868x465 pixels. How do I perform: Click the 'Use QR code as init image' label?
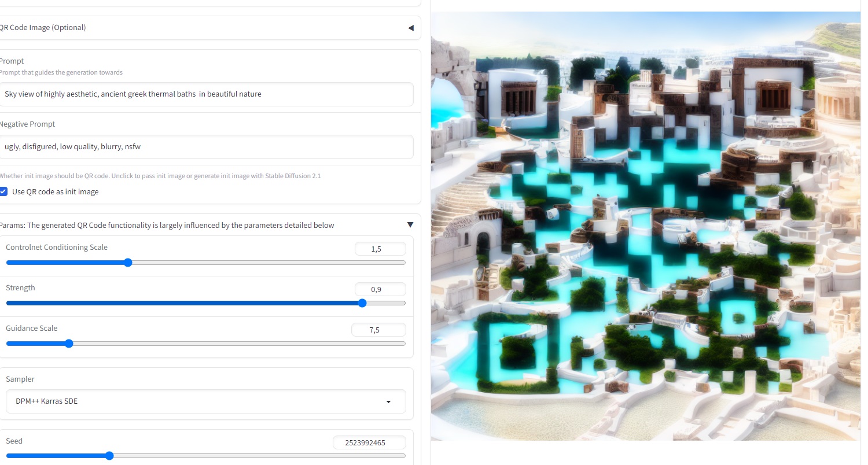tap(56, 191)
